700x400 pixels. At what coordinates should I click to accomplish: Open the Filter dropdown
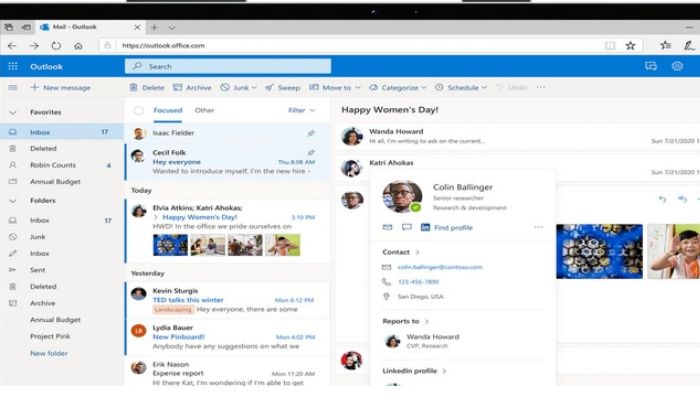pyautogui.click(x=301, y=110)
